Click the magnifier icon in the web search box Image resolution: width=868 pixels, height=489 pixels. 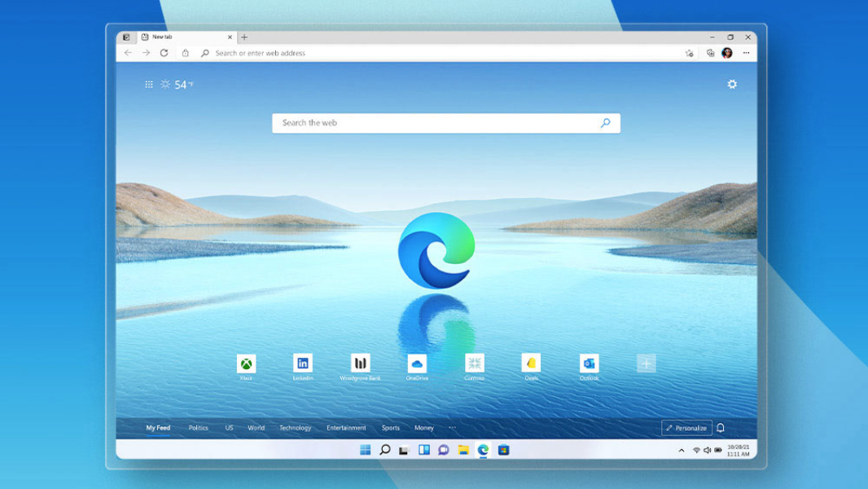tap(606, 123)
